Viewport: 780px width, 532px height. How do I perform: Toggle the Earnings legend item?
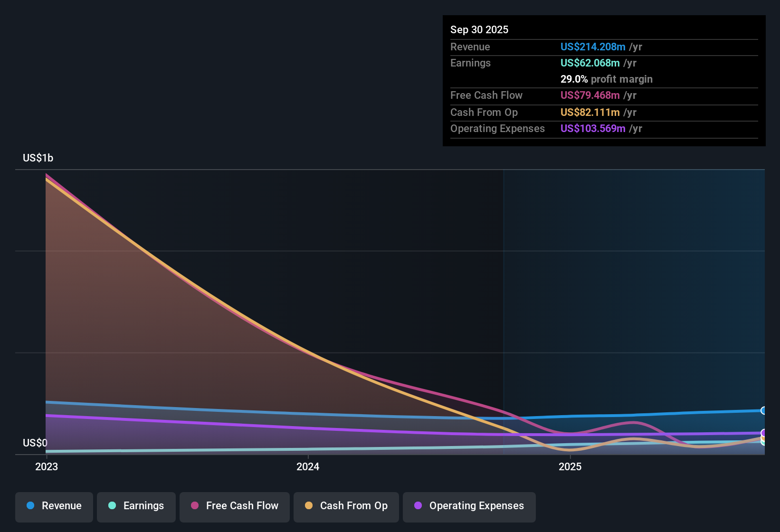[136, 506]
